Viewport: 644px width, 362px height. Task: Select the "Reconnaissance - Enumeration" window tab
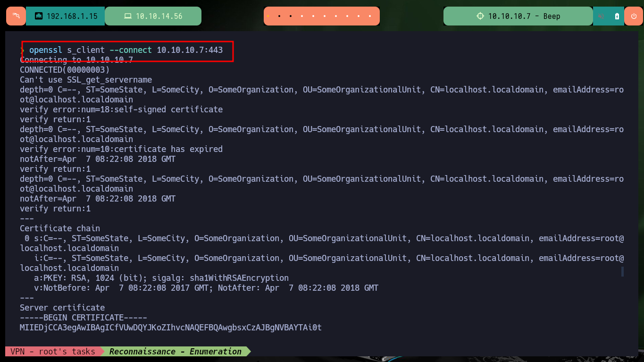(x=176, y=352)
